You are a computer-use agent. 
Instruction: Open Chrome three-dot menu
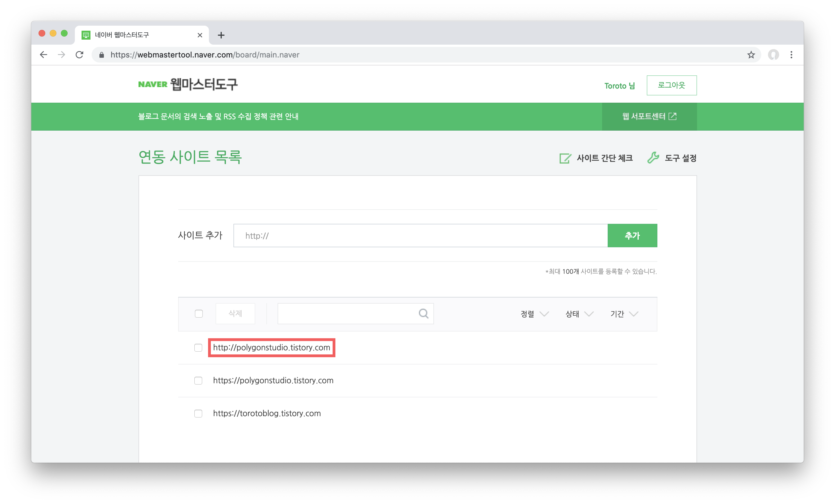[791, 54]
